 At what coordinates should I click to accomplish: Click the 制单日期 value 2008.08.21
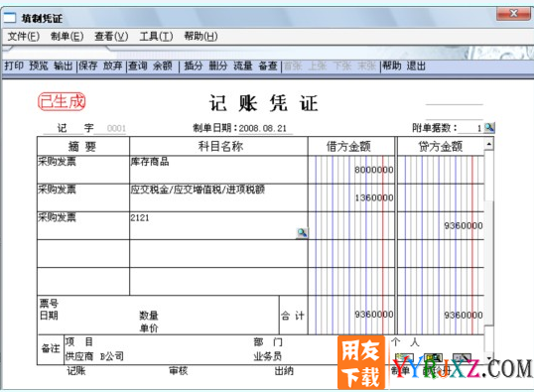point(263,128)
